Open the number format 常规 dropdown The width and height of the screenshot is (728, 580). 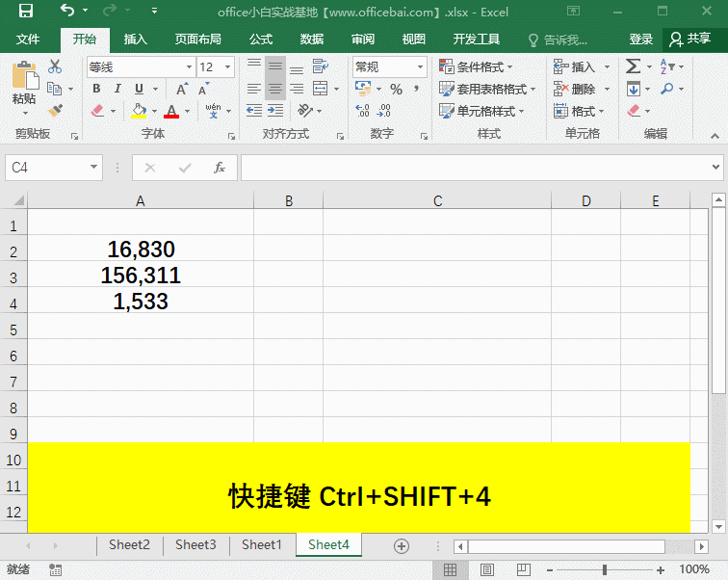[x=420, y=66]
